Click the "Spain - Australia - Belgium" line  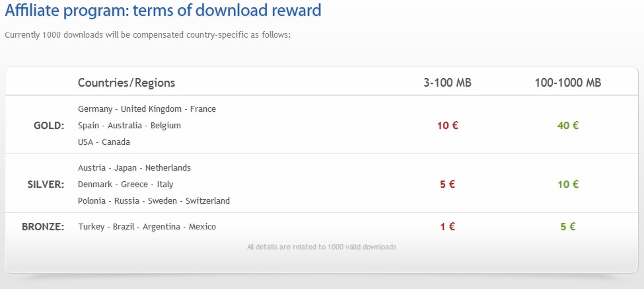[x=129, y=126]
